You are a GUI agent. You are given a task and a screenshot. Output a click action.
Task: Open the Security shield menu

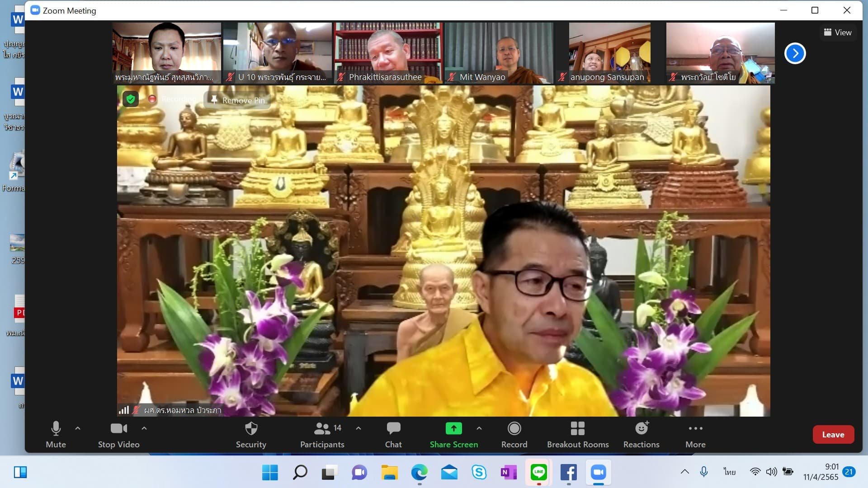(251, 435)
